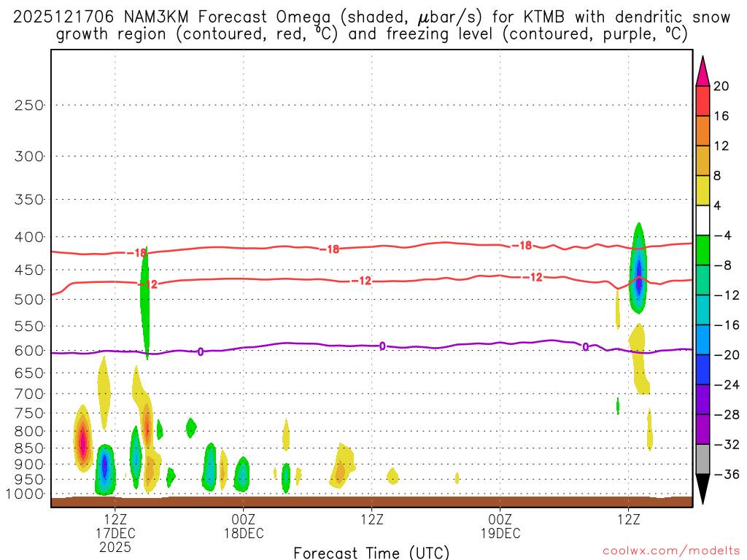The image size is (747, 560).
Task: Click the 'Forecast Time (UTC)' axis title
Action: pos(371,553)
